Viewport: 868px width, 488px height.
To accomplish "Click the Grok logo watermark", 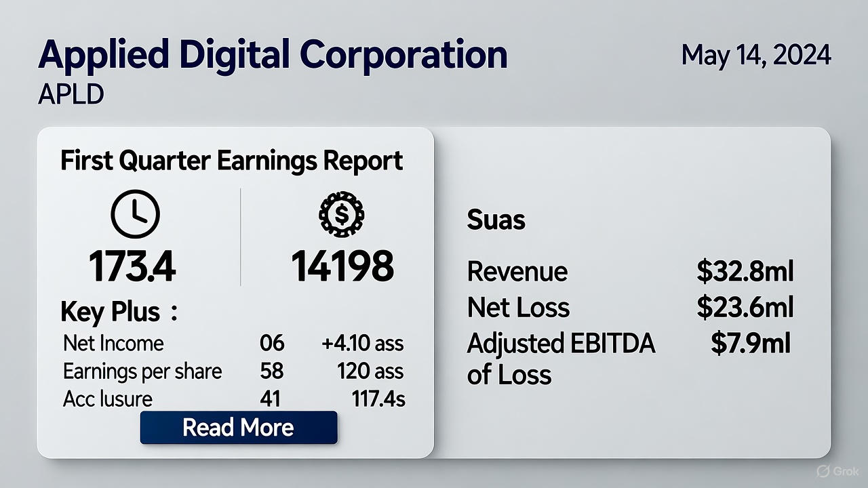I will click(837, 471).
